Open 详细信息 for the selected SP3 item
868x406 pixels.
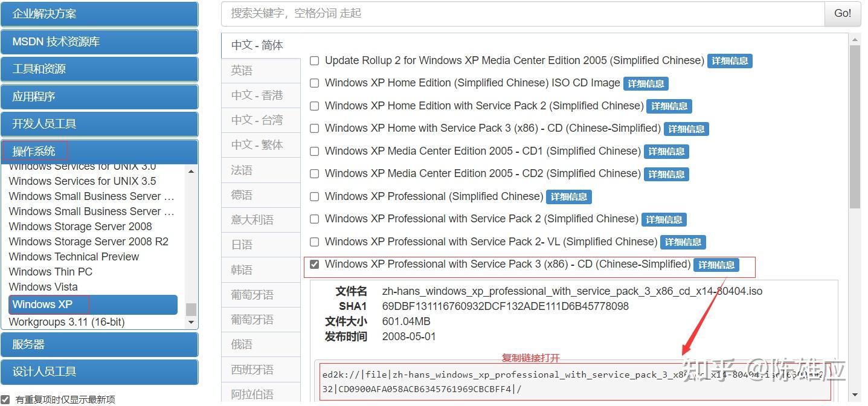pos(716,265)
